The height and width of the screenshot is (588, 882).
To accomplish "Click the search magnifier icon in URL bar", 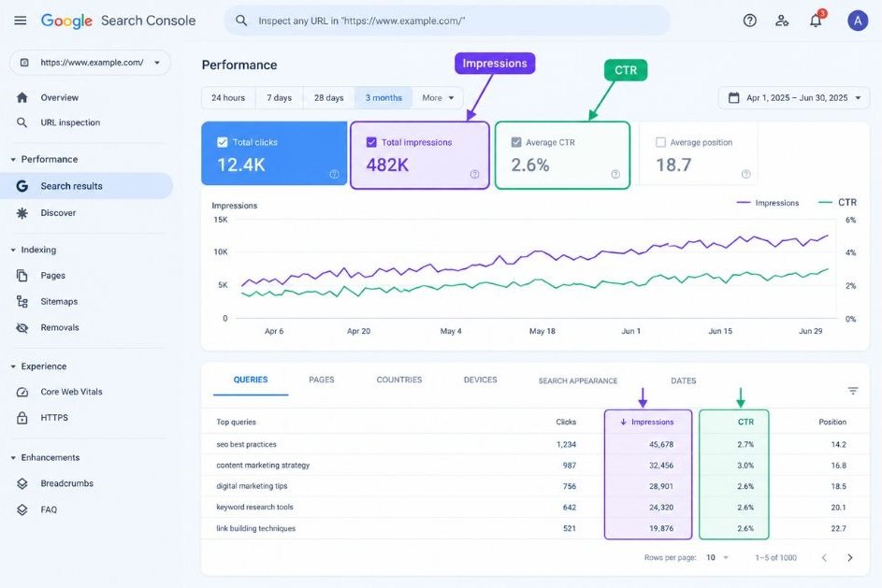I will point(241,21).
